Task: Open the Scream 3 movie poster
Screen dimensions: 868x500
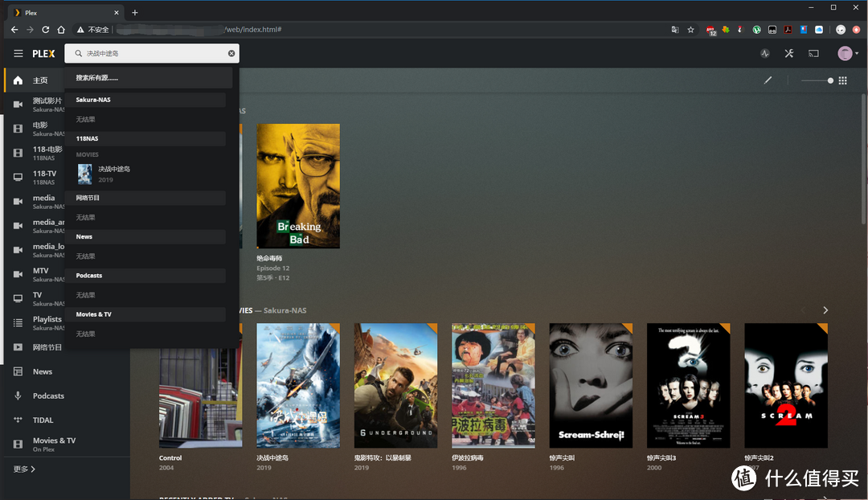Action: [x=689, y=385]
